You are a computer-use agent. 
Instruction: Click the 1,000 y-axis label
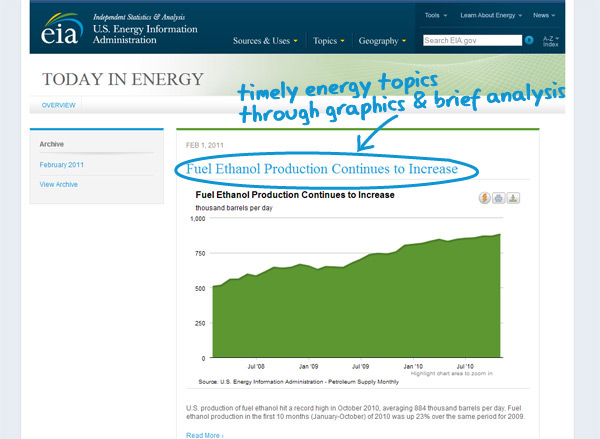(x=197, y=219)
